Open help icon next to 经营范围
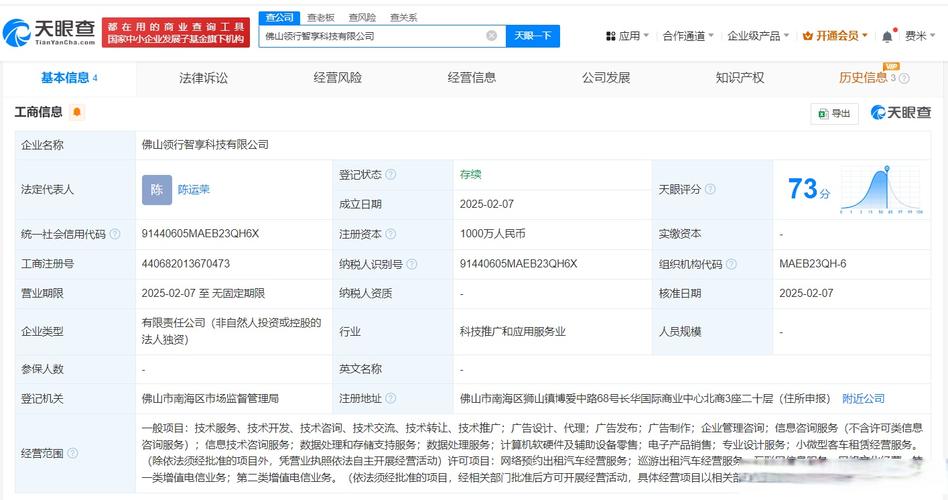This screenshot has width=948, height=500. (73, 453)
